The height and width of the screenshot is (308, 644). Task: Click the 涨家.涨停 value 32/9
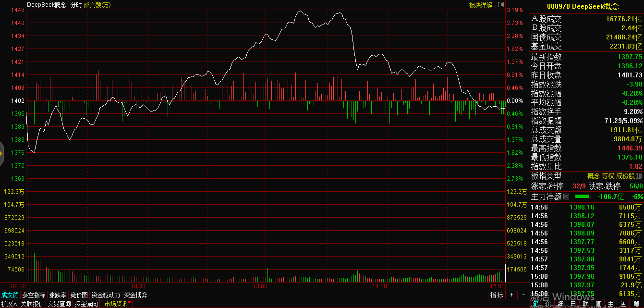pyautogui.click(x=579, y=186)
